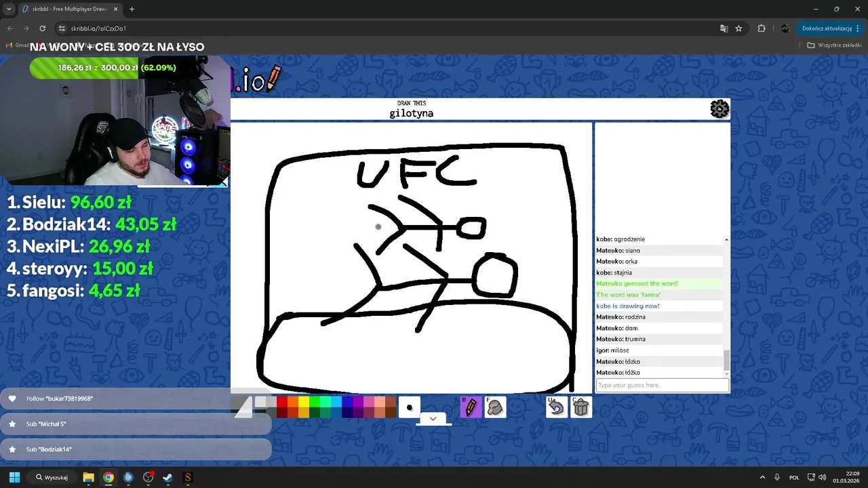Open skribbl settings gear icon
This screenshot has height=488, width=868.
click(x=719, y=108)
